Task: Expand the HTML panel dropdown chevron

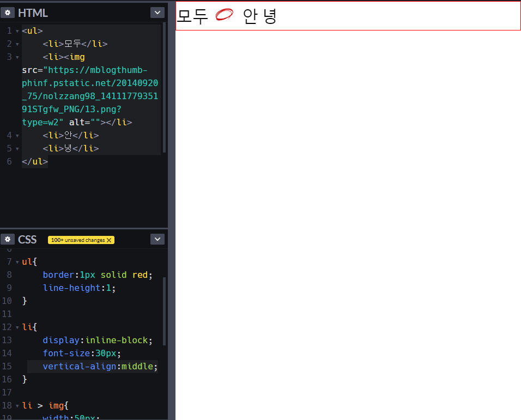Action: click(157, 13)
